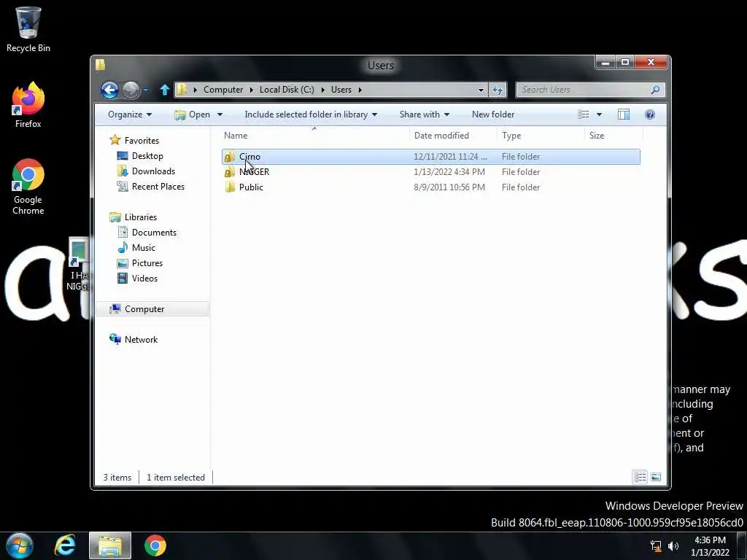Select the Google Chrome desktop shortcut
The height and width of the screenshot is (560, 747).
pyautogui.click(x=28, y=187)
